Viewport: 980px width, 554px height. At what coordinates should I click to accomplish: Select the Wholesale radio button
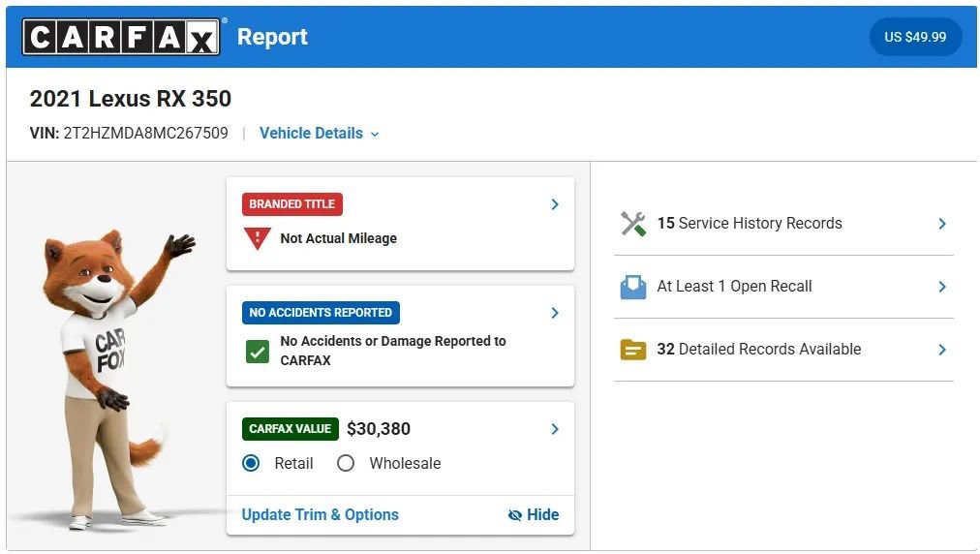346,463
